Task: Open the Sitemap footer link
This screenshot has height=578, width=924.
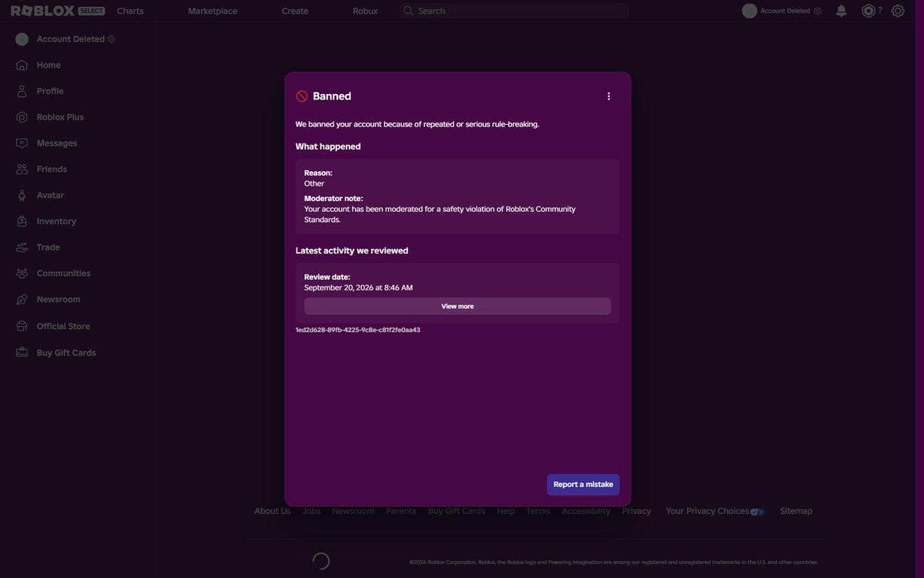Action: pyautogui.click(x=796, y=511)
